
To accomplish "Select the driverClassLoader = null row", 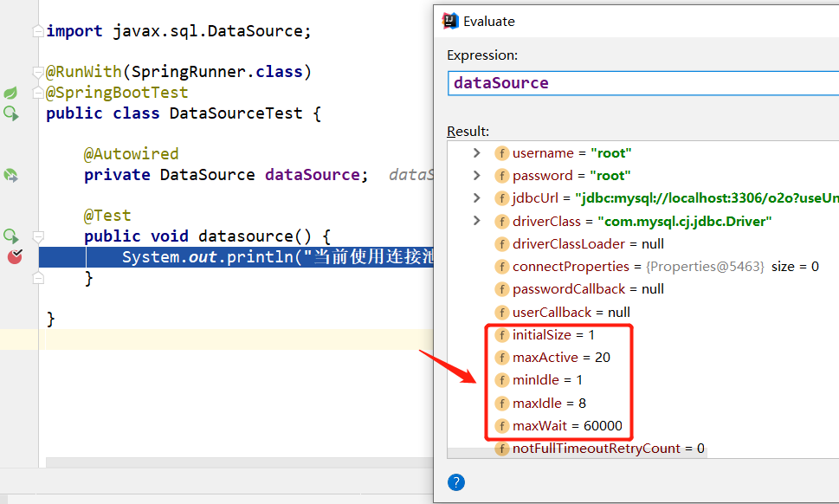I will 579,244.
